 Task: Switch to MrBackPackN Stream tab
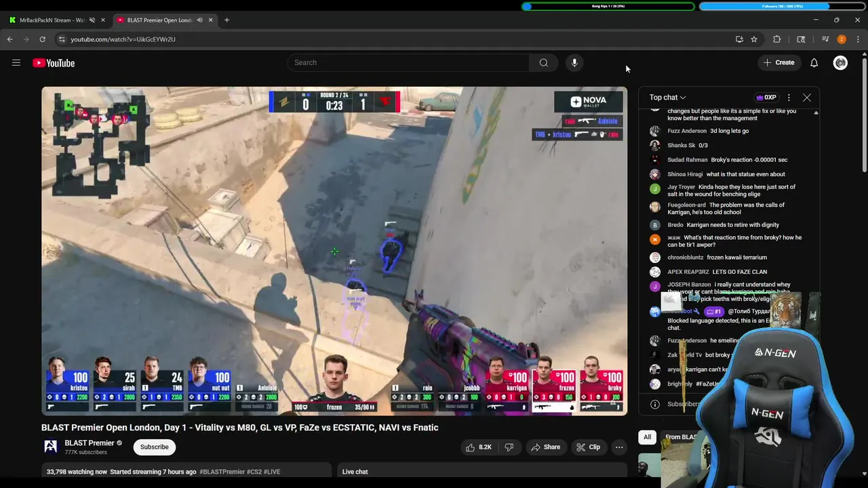point(56,20)
